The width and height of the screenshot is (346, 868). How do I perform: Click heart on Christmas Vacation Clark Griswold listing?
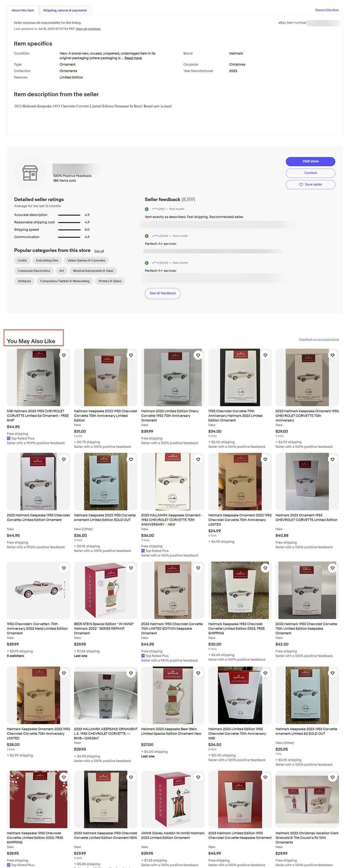(x=332, y=777)
